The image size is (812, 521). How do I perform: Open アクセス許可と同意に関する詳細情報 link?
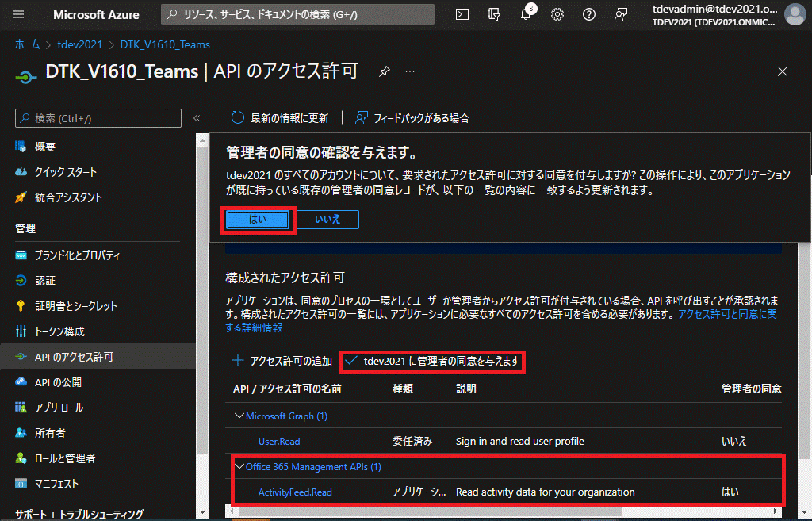727,314
